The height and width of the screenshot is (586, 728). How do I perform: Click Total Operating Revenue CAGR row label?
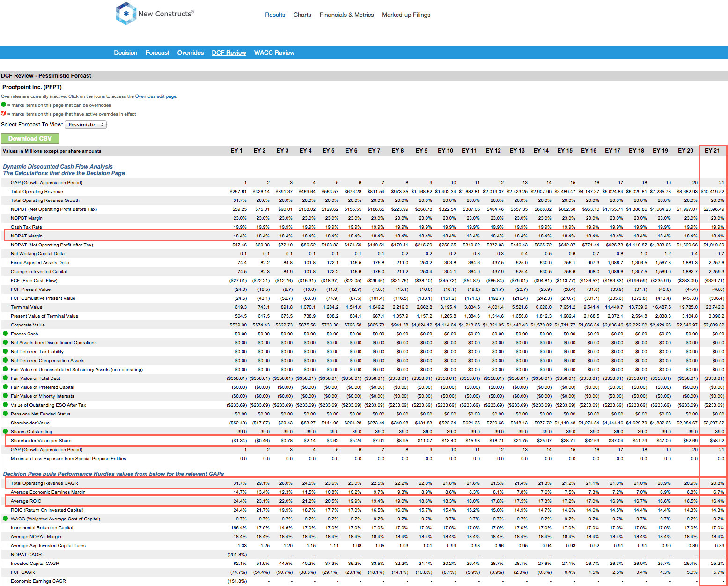point(44,483)
